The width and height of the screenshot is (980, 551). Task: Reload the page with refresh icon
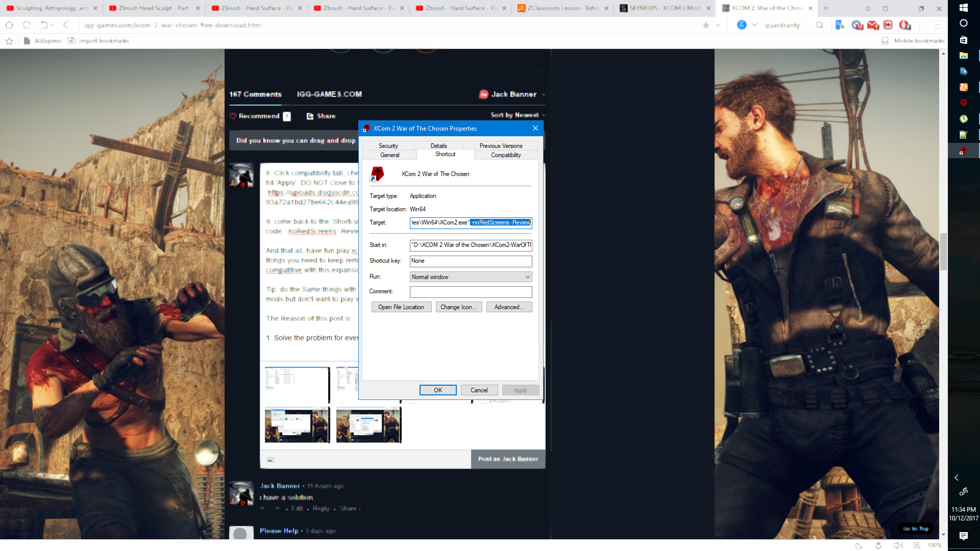[27, 25]
